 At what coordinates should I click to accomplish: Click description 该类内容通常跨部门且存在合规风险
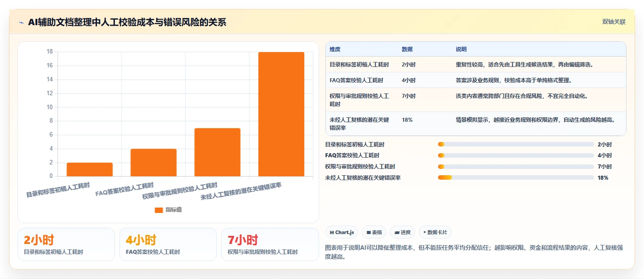[522, 96]
